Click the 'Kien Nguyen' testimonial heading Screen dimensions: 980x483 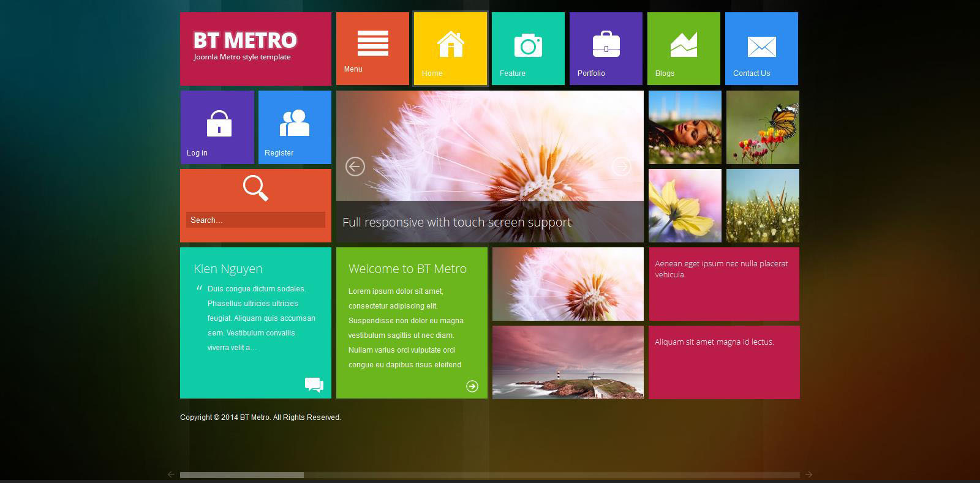coord(228,269)
